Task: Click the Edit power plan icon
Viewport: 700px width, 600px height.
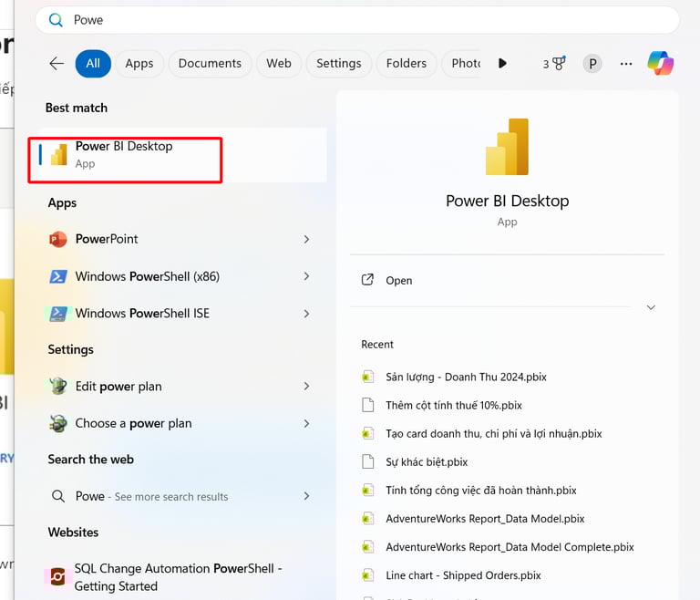Action: tap(58, 386)
